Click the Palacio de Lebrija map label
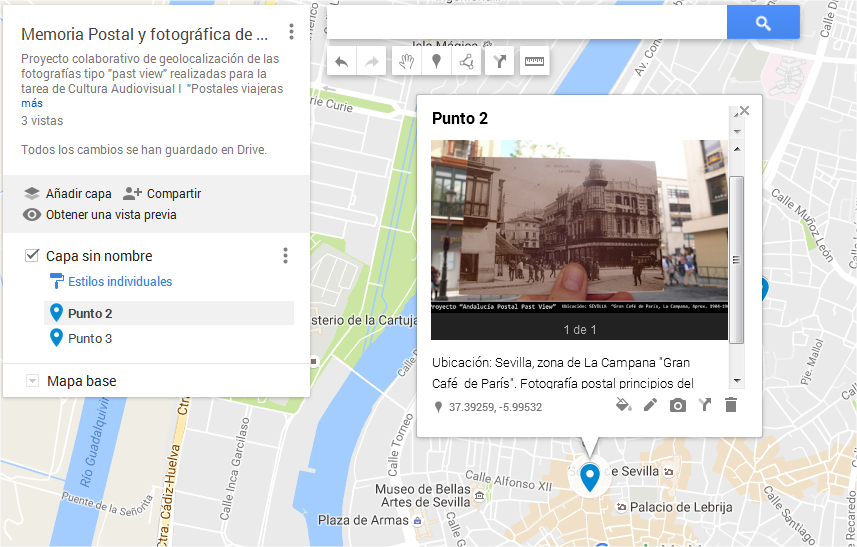857x547 pixels. point(680,507)
